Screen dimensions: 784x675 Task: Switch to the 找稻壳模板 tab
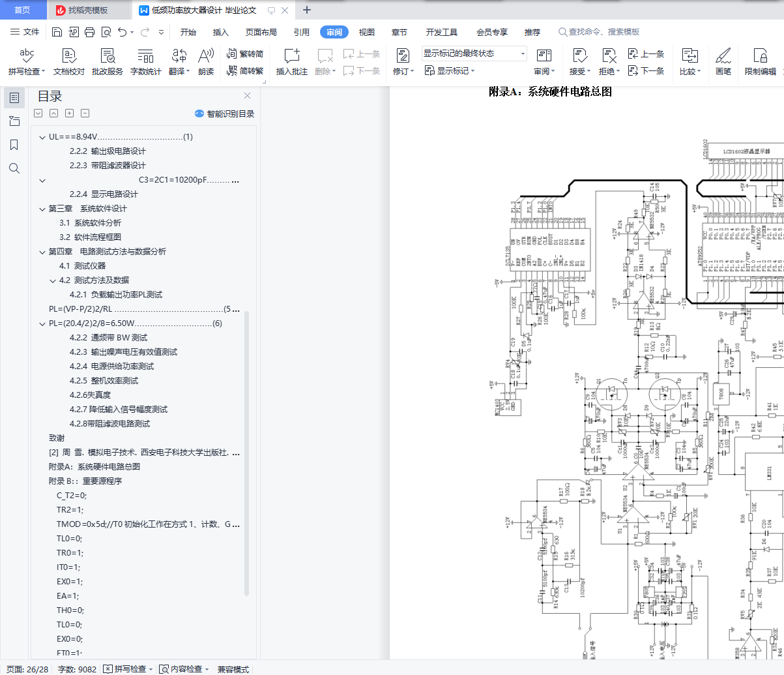88,10
